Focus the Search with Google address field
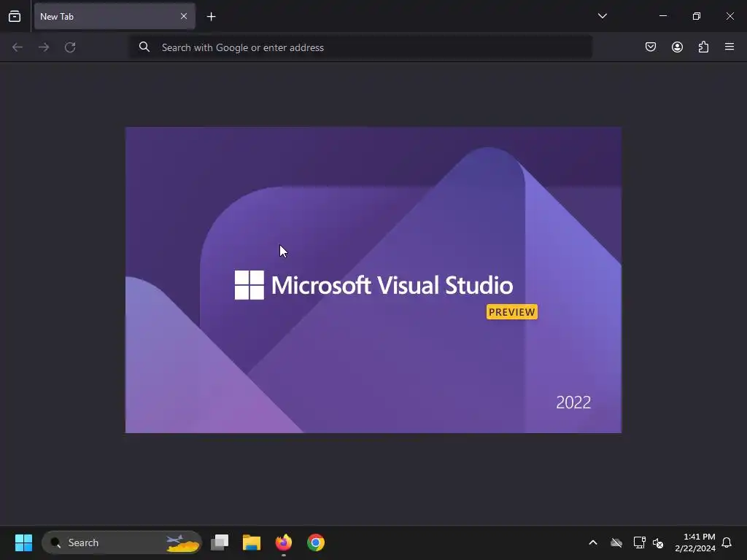Screen dimensions: 747x560 tap(362, 47)
